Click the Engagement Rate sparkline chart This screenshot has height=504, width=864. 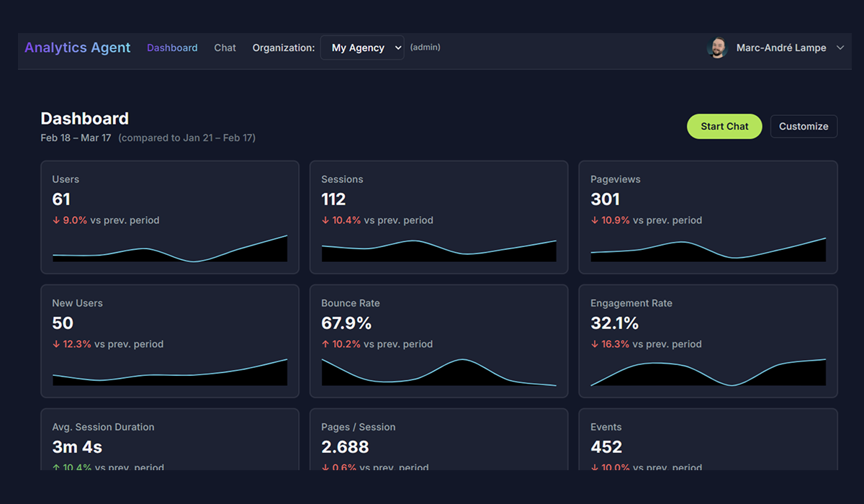[x=708, y=372]
